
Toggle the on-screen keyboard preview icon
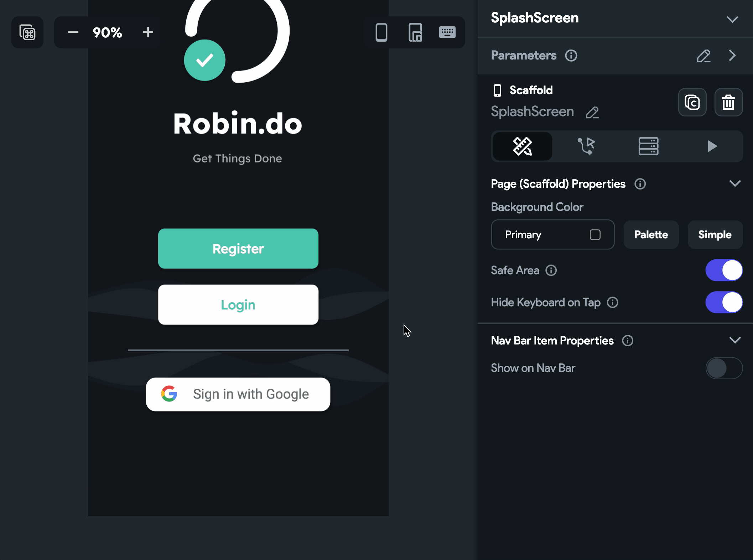click(447, 32)
